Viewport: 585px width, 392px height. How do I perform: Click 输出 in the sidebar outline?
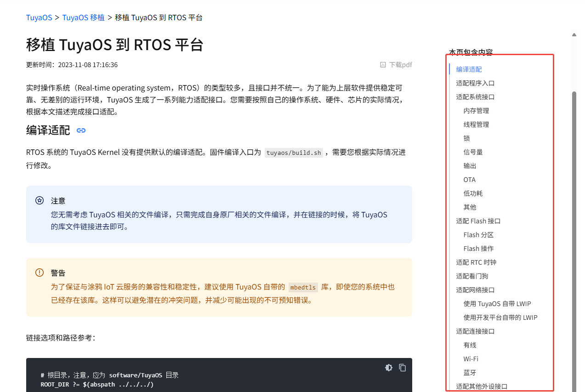(x=470, y=166)
